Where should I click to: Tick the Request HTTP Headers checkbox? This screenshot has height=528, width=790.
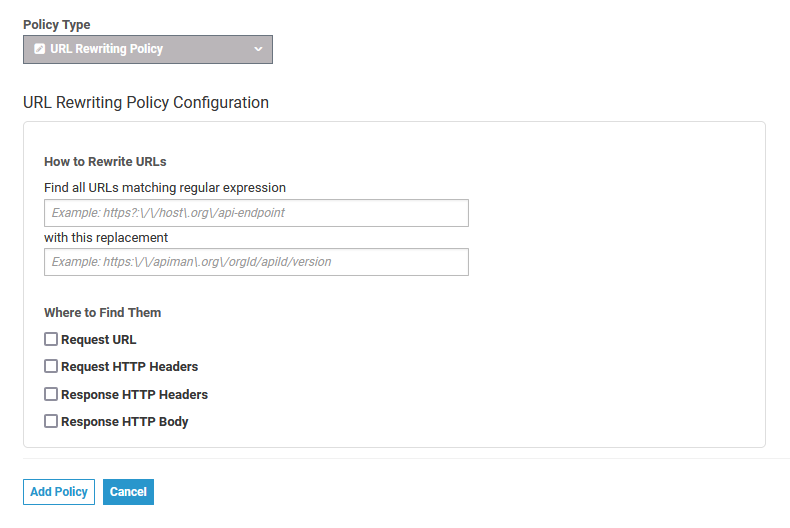[51, 366]
